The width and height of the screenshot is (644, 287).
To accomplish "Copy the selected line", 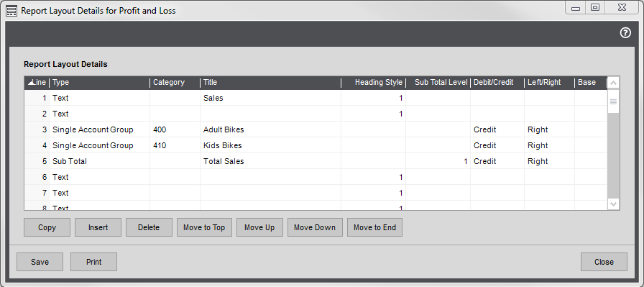I will click(x=47, y=227).
